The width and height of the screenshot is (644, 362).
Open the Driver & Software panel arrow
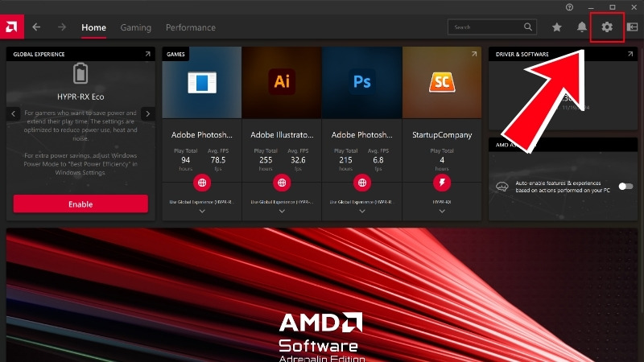coord(630,54)
